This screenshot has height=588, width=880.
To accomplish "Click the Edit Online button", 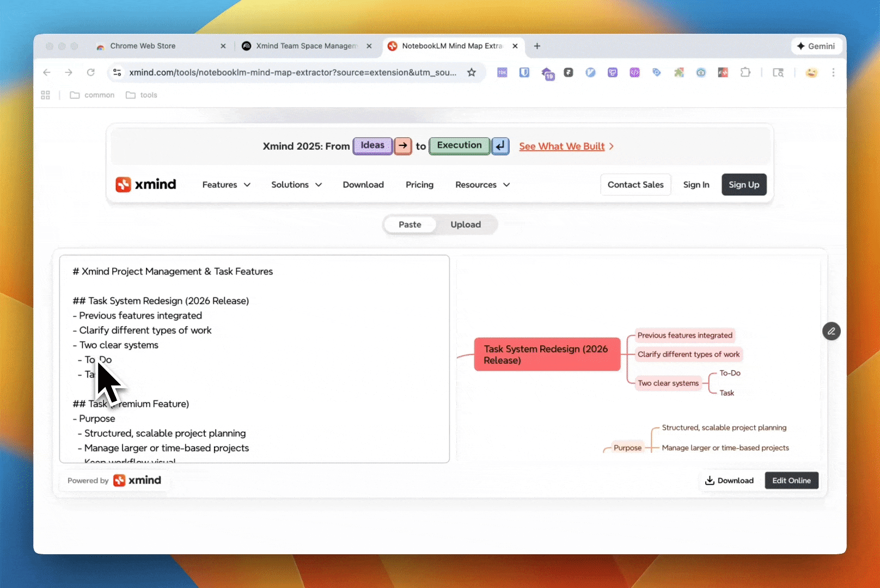I will tap(791, 480).
